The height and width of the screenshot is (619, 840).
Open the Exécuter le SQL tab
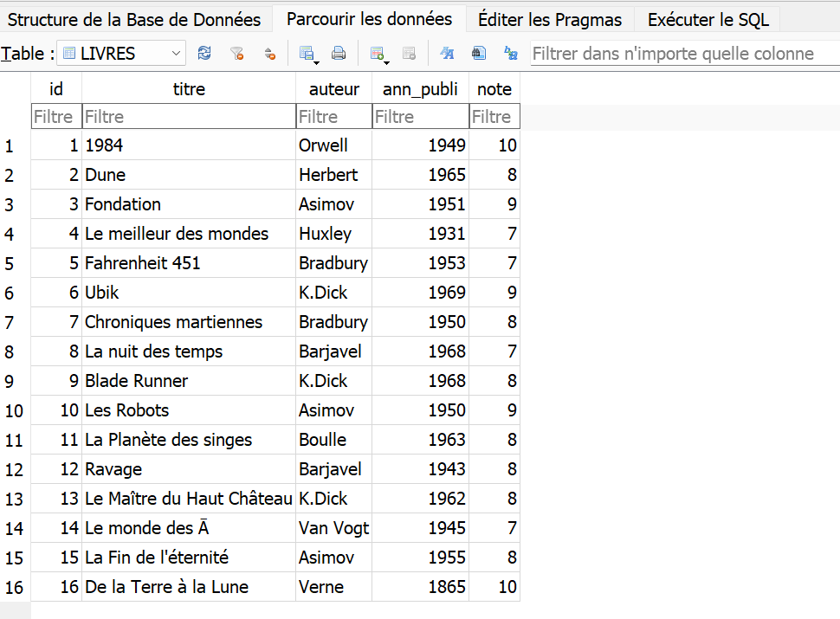click(708, 19)
